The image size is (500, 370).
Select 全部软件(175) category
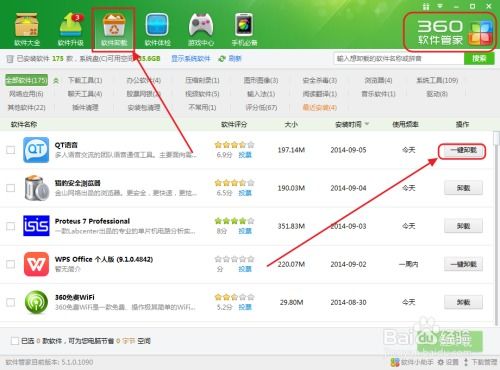[27, 80]
